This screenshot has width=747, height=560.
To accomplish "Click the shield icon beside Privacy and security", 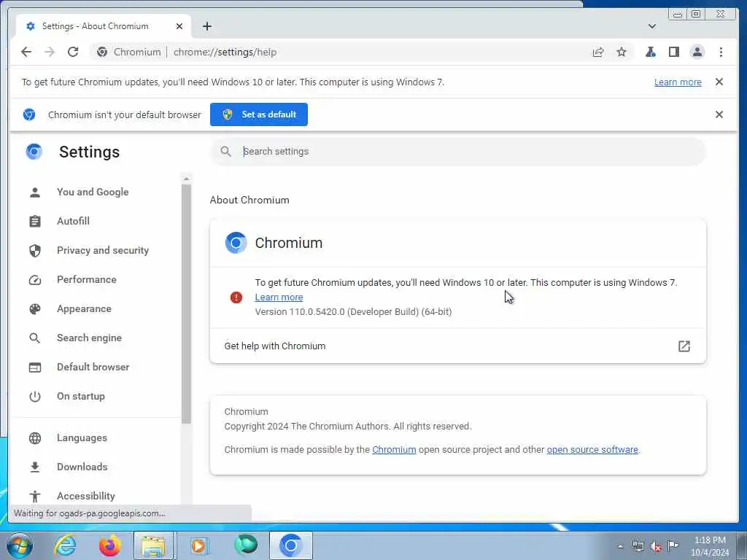I will pos(35,251).
